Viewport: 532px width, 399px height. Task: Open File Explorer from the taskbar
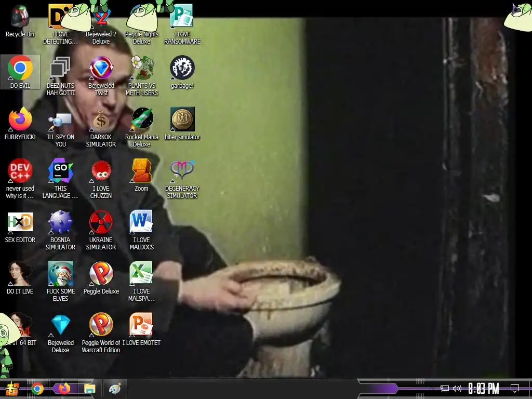pyautogui.click(x=89, y=389)
